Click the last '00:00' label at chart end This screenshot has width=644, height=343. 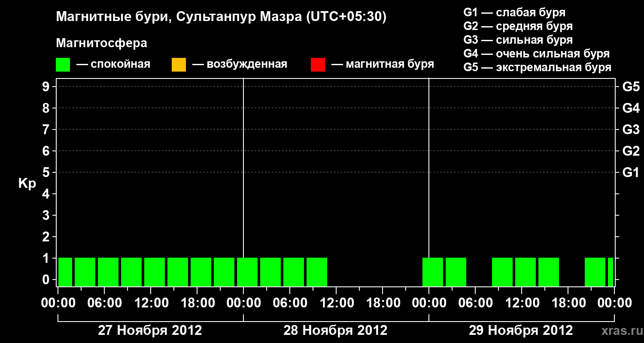(x=614, y=303)
